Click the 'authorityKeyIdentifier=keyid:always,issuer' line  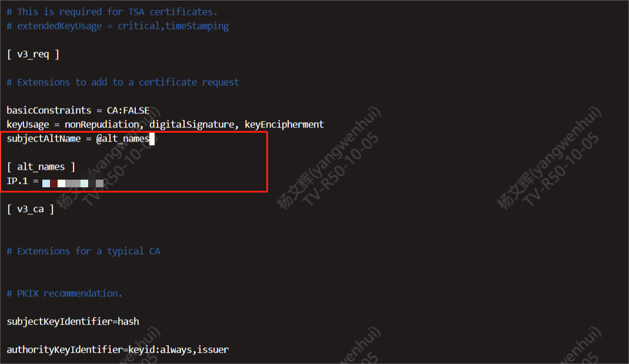click(x=118, y=350)
